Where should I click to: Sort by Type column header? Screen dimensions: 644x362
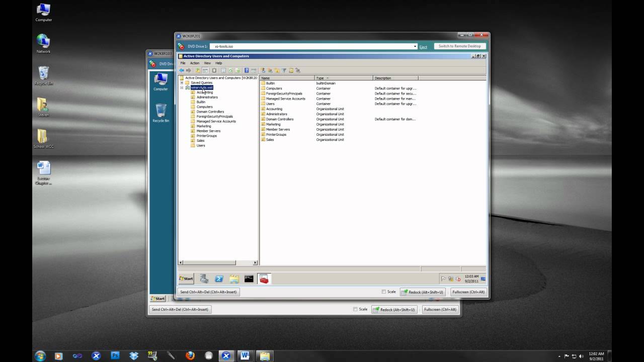click(344, 78)
